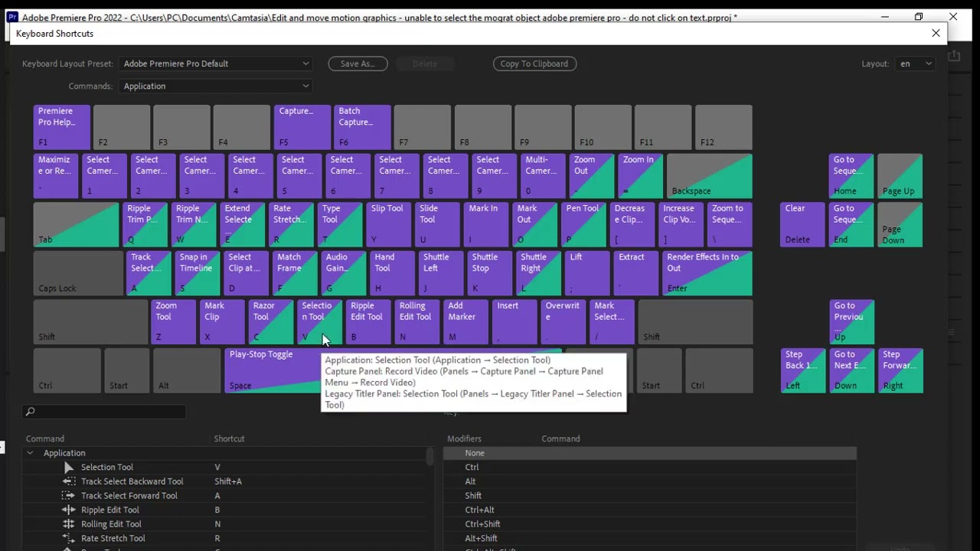Click the Shift+A shortcut cell
The image size is (980, 551).
pyautogui.click(x=228, y=481)
